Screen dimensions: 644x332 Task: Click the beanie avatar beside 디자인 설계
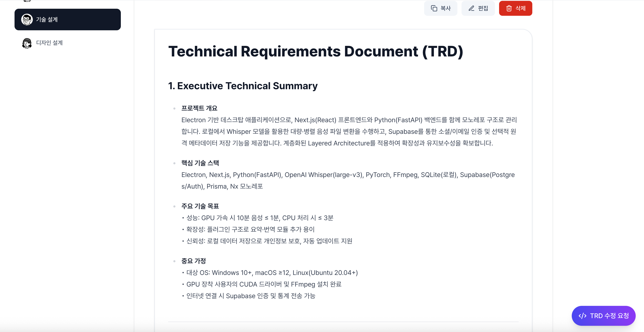[27, 43]
